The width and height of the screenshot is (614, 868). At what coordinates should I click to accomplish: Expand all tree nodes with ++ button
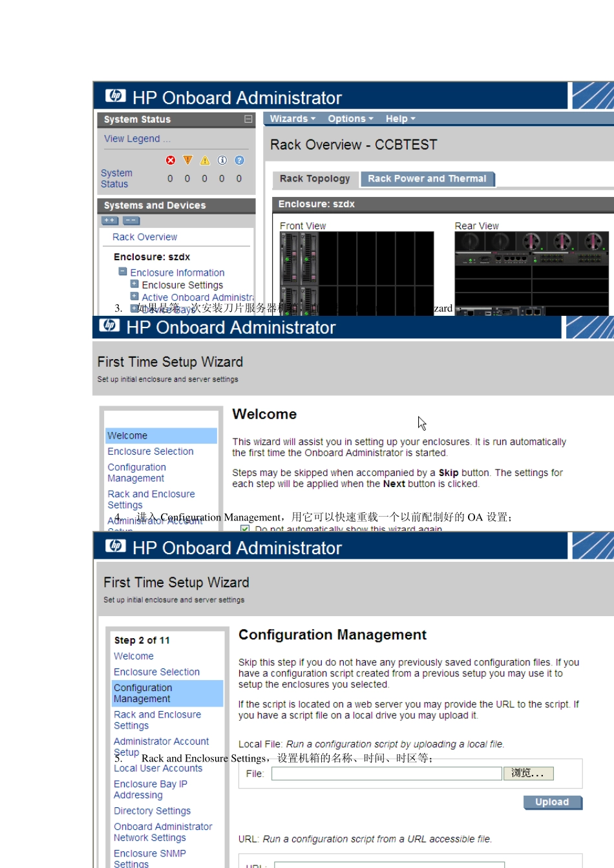[110, 221]
